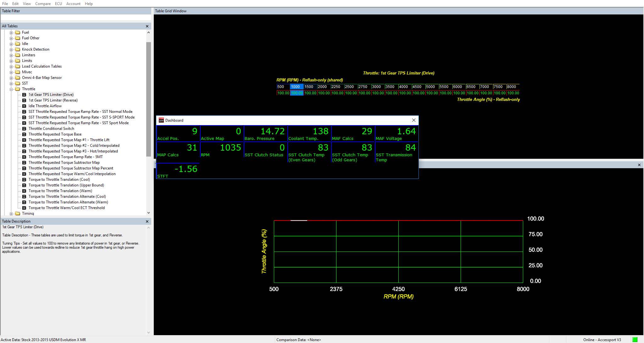This screenshot has height=343, width=644.
Task: Click table icon for SST S-SPORT Mode ramp rate
Action: click(24, 117)
